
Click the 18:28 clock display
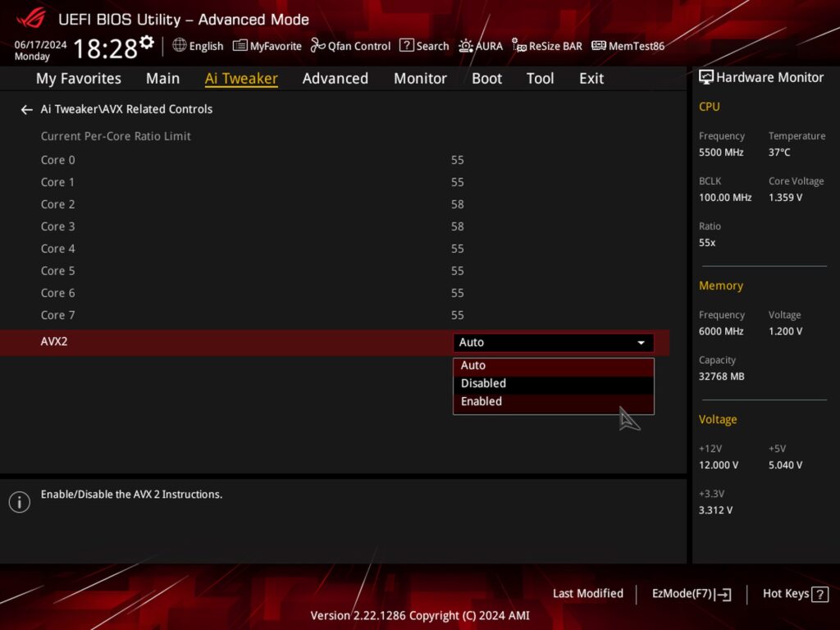coord(105,48)
